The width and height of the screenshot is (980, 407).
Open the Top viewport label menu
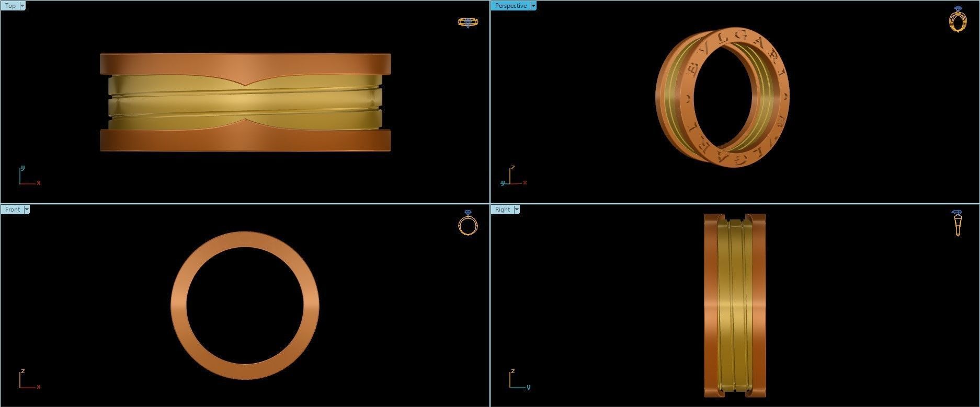pos(10,6)
